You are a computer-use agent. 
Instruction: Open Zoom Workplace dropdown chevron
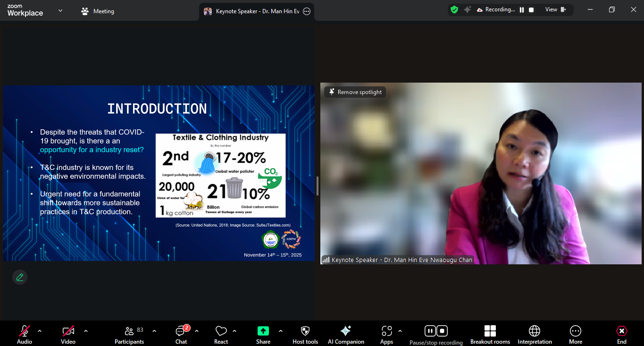[x=60, y=11]
